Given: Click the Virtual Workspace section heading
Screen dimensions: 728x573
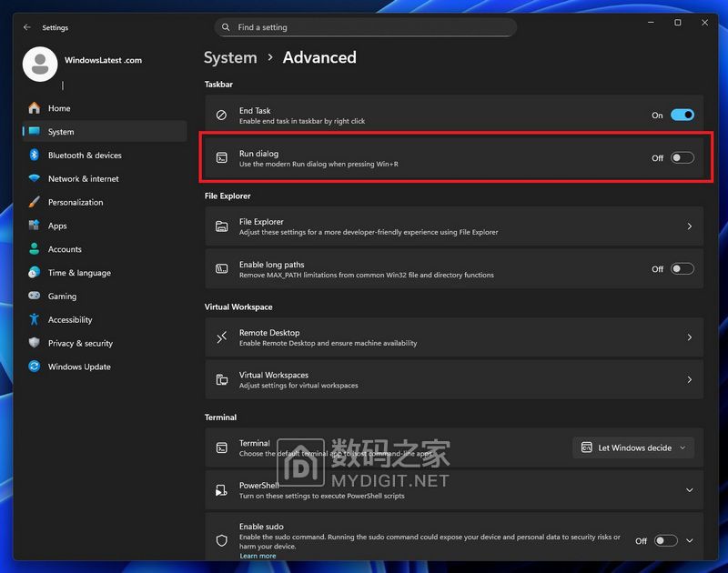Looking at the screenshot, I should coord(238,307).
